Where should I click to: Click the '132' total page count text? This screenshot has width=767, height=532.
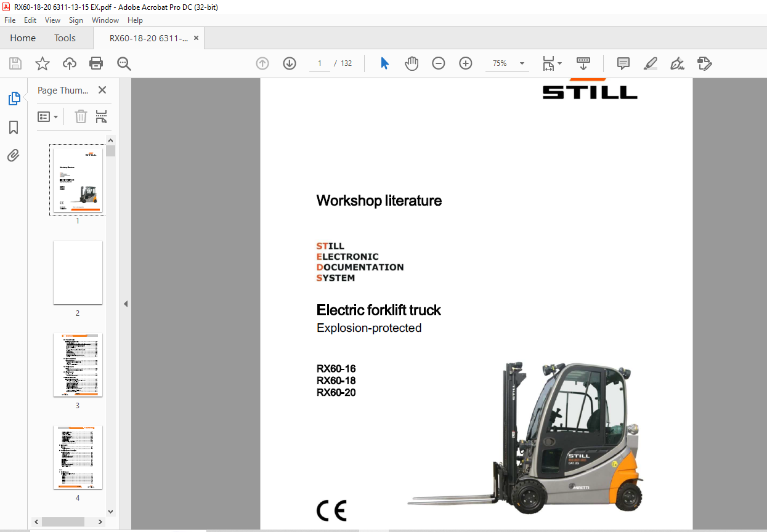tap(346, 63)
